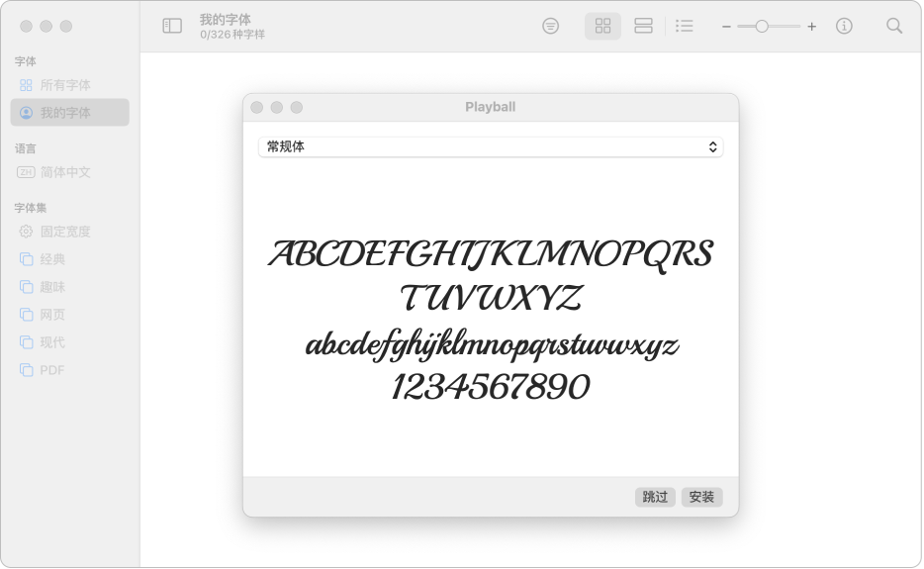Select 简体中文 language in sidebar
Viewport: 924px width, 569px height.
click(x=69, y=172)
